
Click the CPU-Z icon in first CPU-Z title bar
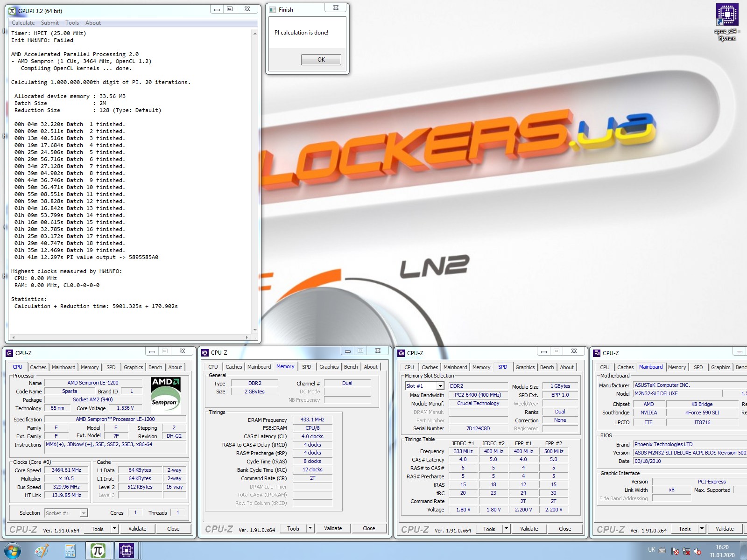click(9, 353)
